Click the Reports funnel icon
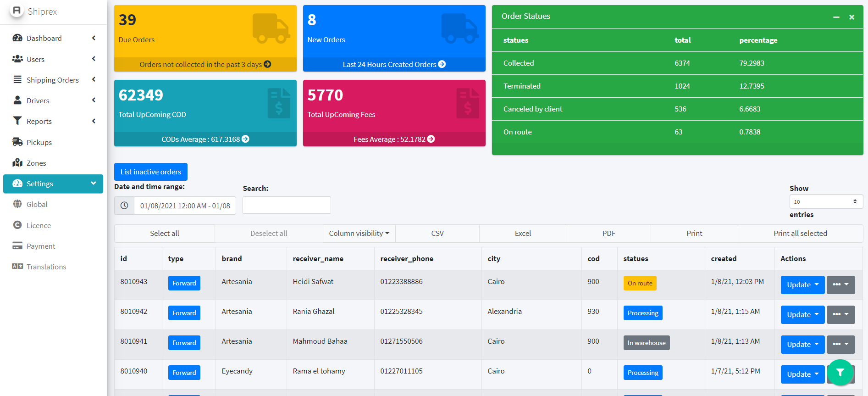Image resolution: width=868 pixels, height=396 pixels. click(17, 121)
